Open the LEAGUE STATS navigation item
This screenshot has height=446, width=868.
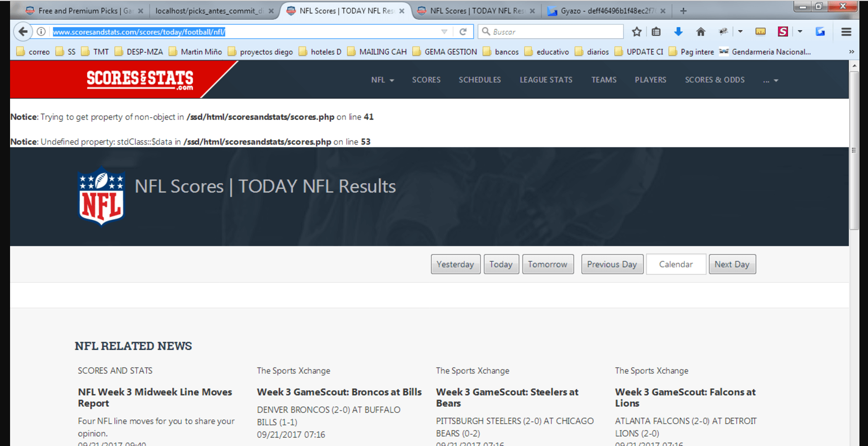pyautogui.click(x=546, y=80)
